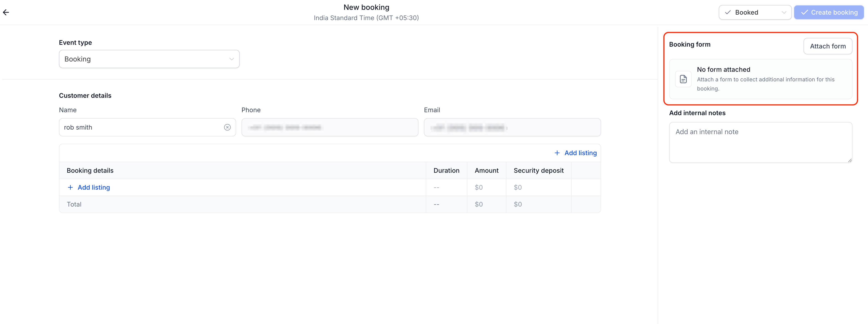
Task: Click the $0 security deposit in Total row
Action: click(x=518, y=204)
